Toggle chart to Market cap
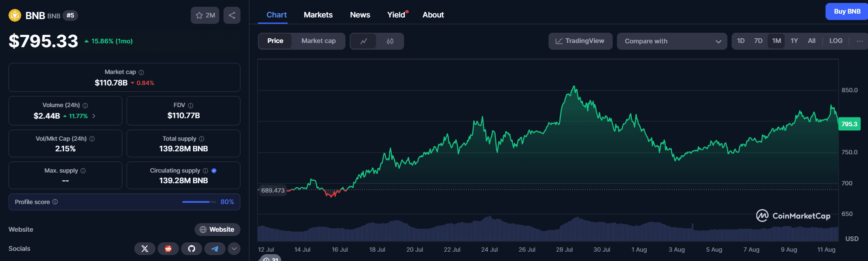The height and width of the screenshot is (261, 868). coord(318,41)
